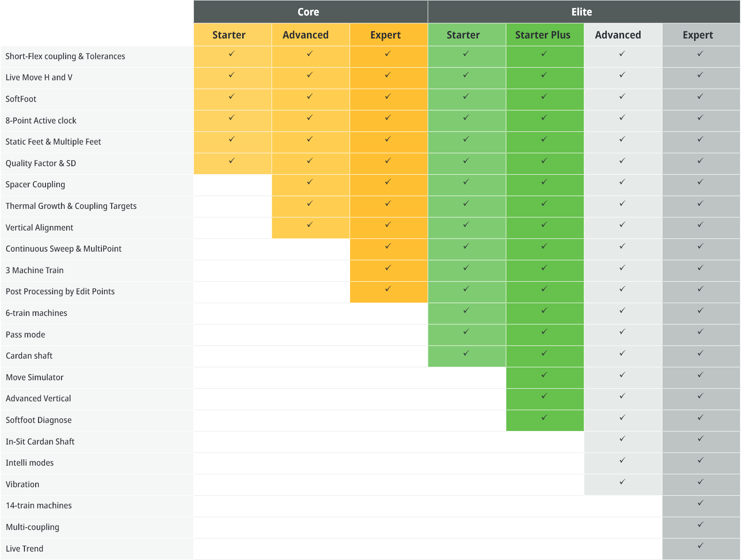The height and width of the screenshot is (560, 741).
Task: Click 3 Machine Train checkmark under Core Expert
Action: click(x=388, y=268)
